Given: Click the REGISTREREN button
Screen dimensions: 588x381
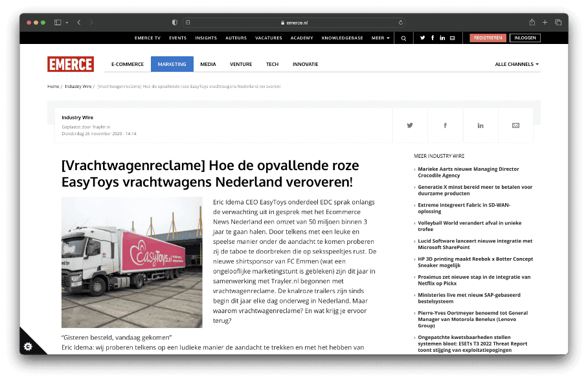Looking at the screenshot, I should [x=488, y=38].
